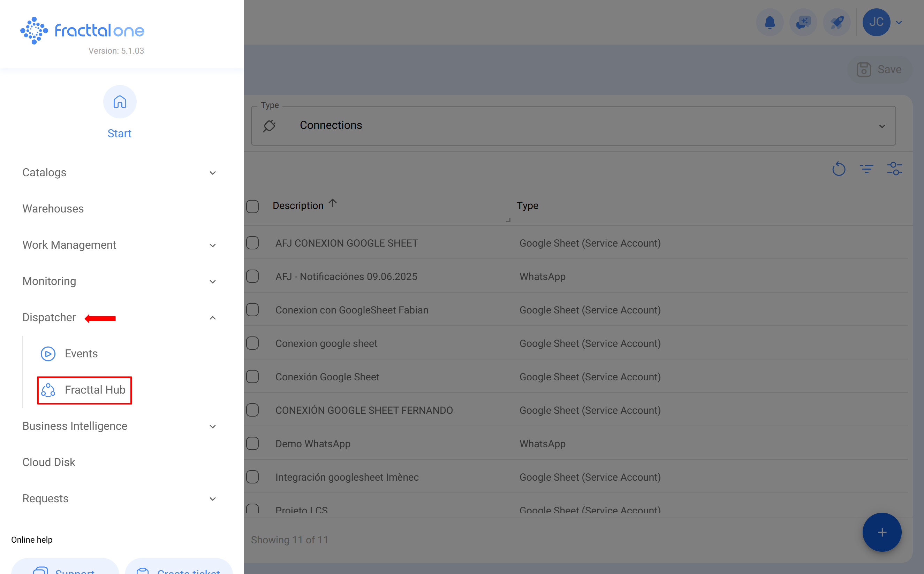Click the floating plus button to add connection

pyautogui.click(x=881, y=532)
